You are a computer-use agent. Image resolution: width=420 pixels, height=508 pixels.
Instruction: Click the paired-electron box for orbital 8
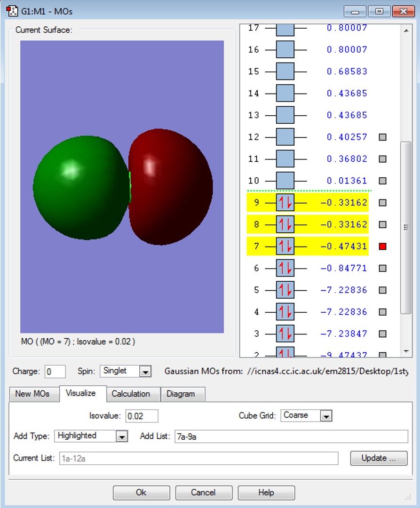click(x=285, y=224)
